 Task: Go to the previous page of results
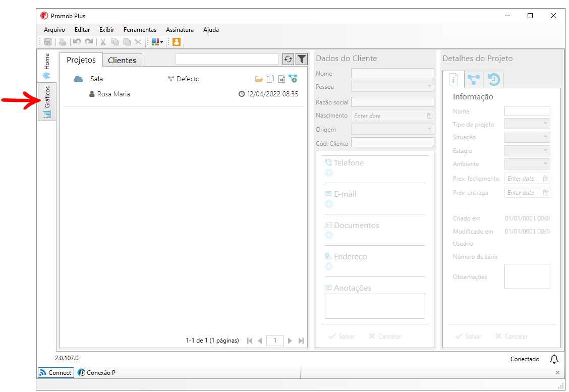[260, 341]
